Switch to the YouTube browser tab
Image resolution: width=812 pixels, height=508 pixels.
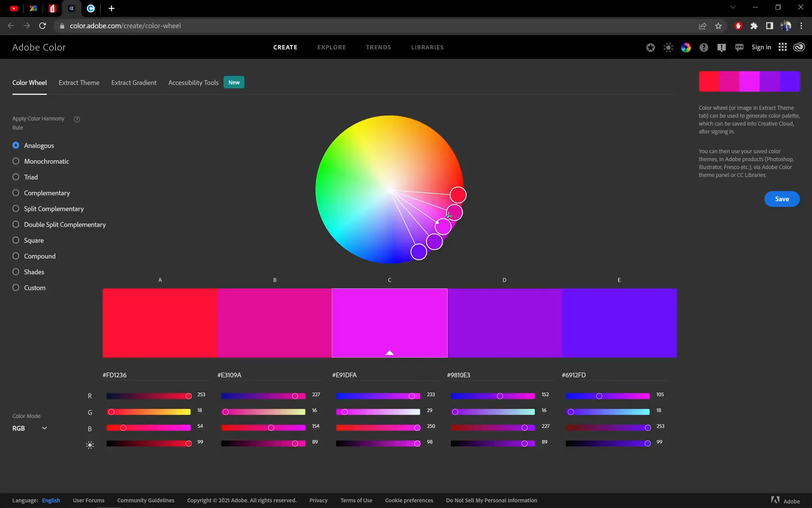click(14, 8)
